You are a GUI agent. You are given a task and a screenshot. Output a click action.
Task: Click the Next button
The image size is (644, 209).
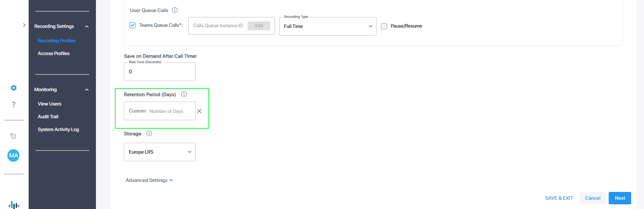point(620,198)
